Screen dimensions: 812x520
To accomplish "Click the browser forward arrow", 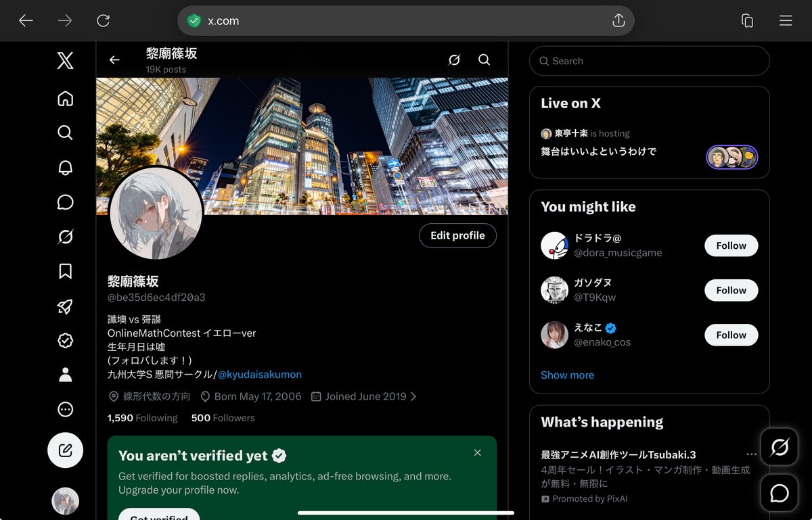I will (65, 21).
